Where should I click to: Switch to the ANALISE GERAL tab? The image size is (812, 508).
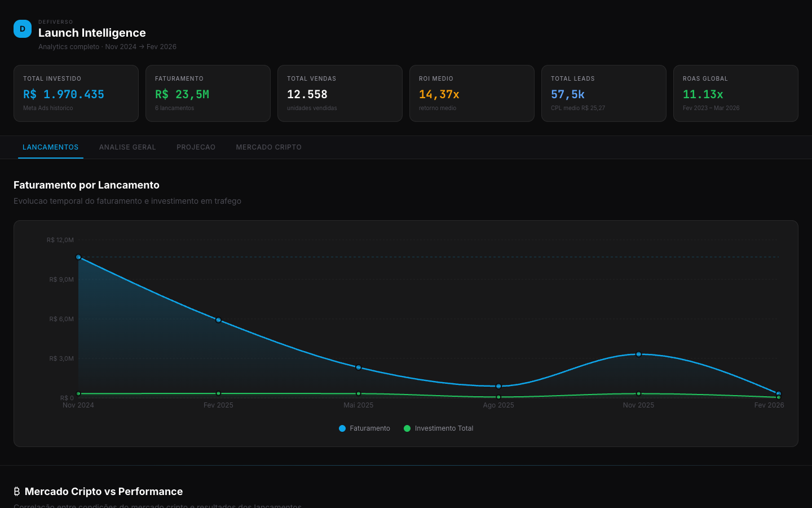(127, 147)
